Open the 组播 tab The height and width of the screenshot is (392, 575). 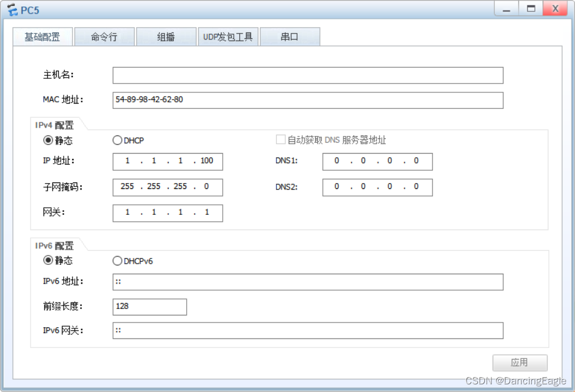[166, 36]
